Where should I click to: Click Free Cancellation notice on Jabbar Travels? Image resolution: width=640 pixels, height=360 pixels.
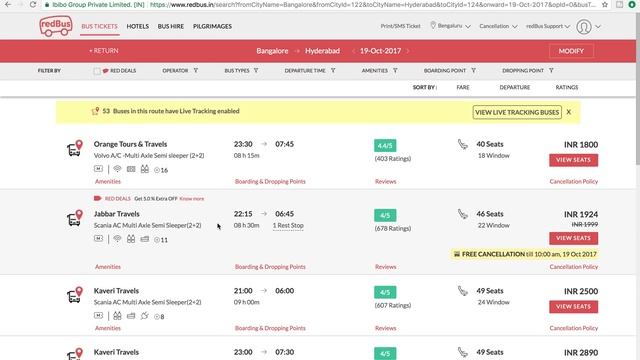[525, 254]
